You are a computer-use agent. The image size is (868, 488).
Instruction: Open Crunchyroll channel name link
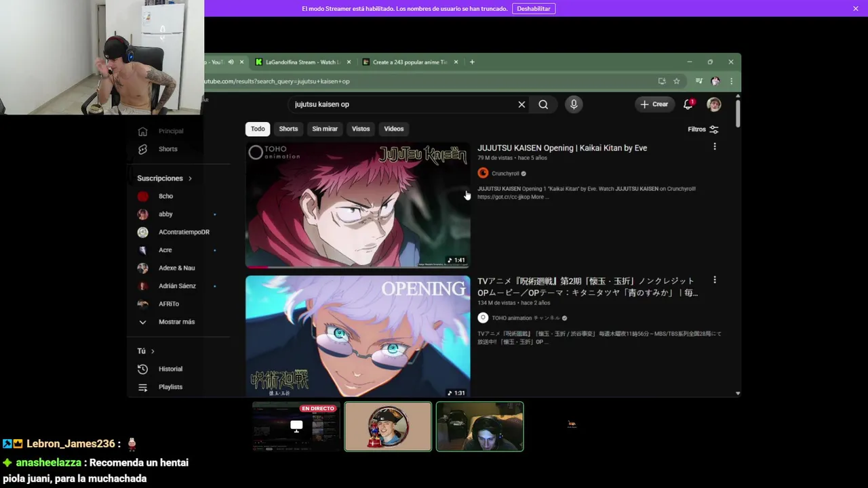pos(505,174)
